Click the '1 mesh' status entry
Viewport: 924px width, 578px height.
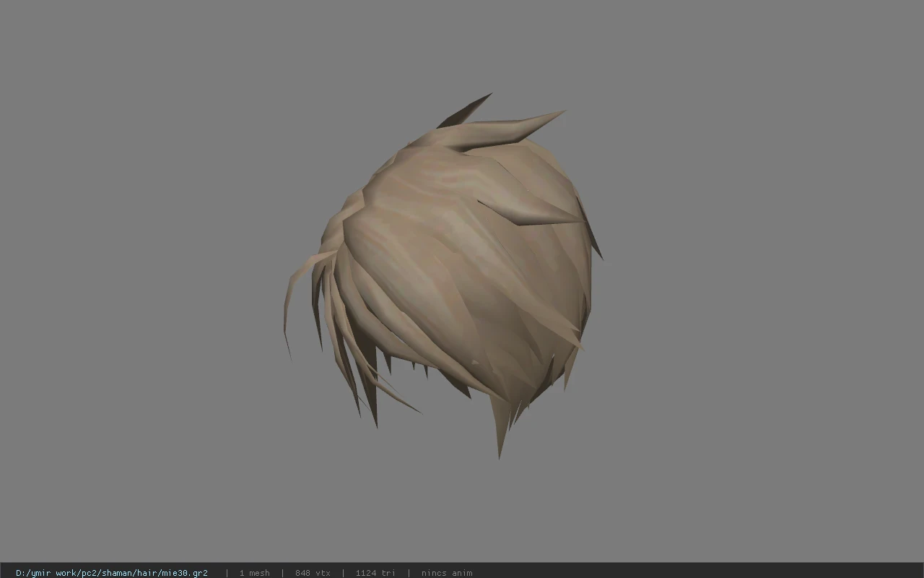254,573
